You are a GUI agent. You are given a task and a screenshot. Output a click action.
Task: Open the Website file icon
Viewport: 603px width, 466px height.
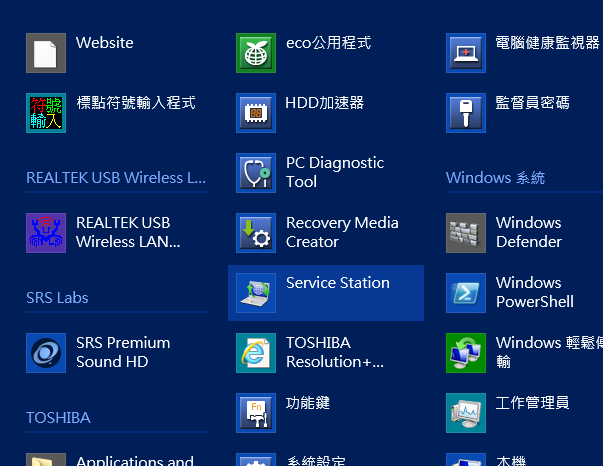(x=46, y=53)
